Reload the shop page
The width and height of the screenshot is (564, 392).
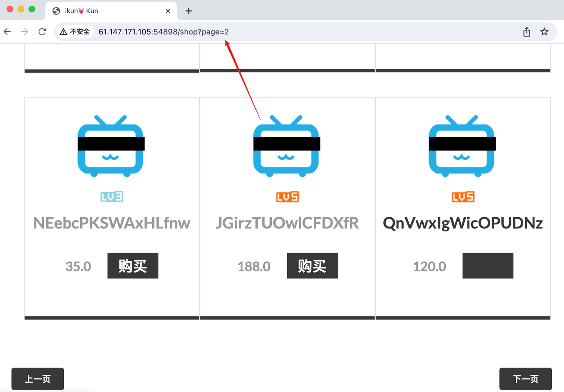(42, 32)
